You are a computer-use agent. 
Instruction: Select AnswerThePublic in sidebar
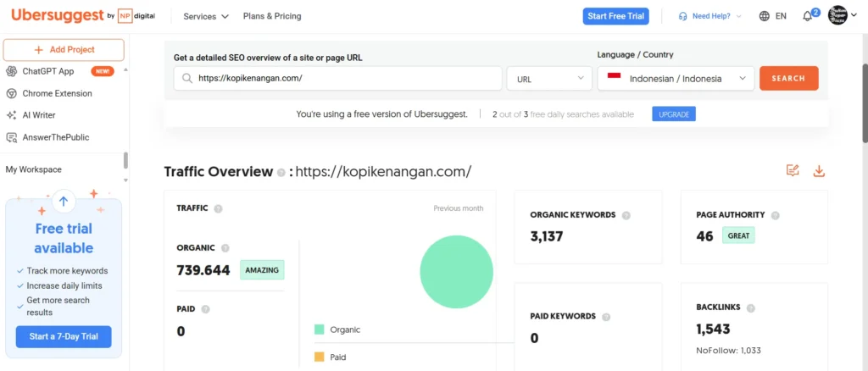(x=56, y=137)
